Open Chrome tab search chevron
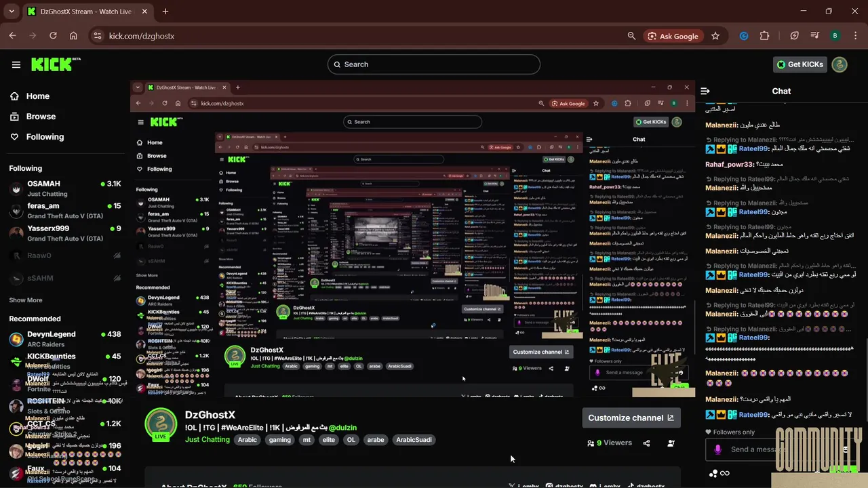868x488 pixels. pyautogui.click(x=12, y=12)
